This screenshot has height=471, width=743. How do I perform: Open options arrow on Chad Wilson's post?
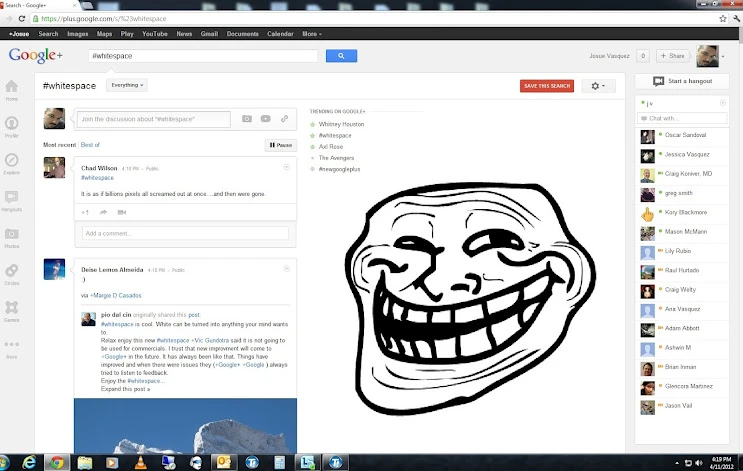[x=286, y=167]
